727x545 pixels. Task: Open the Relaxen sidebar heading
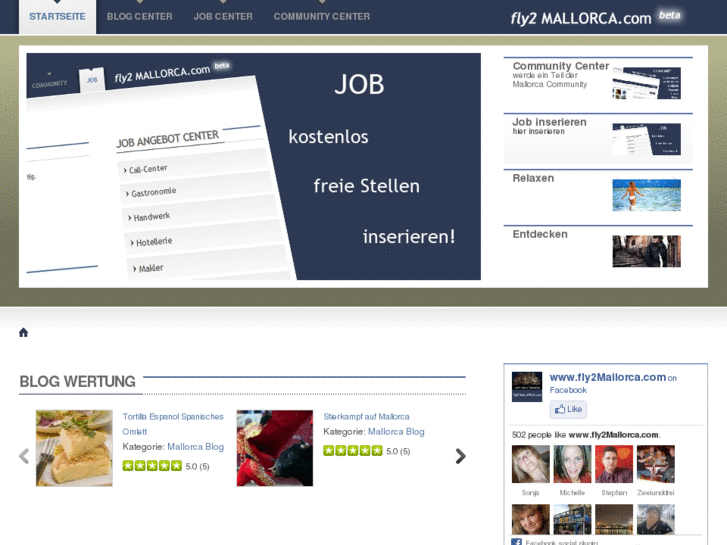[x=533, y=178]
